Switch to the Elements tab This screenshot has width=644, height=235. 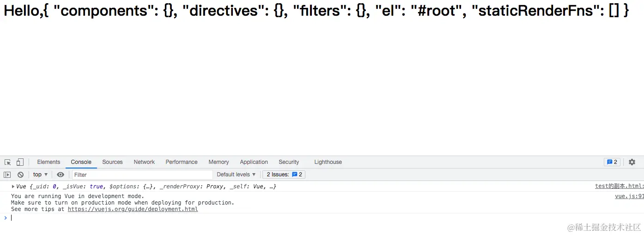[x=49, y=162]
